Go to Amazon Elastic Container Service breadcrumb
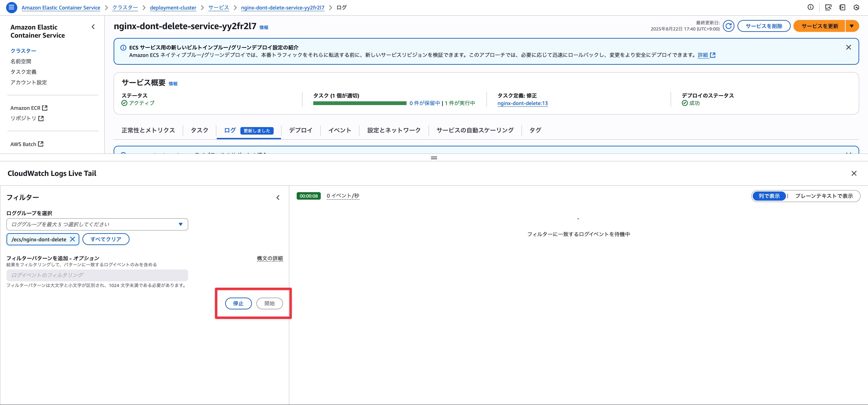868x405 pixels. (x=61, y=8)
